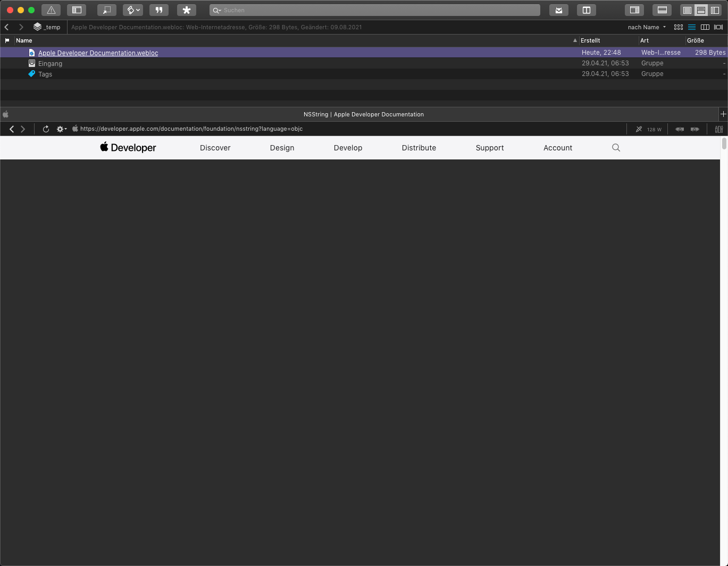
Task: Select the Eingang group row
Action: pos(364,63)
